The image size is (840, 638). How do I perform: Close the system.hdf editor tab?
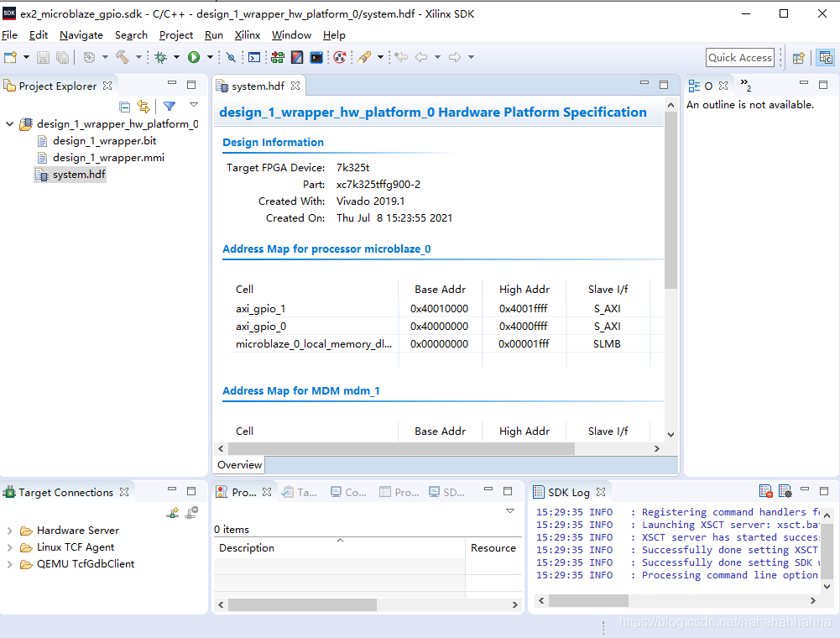295,86
